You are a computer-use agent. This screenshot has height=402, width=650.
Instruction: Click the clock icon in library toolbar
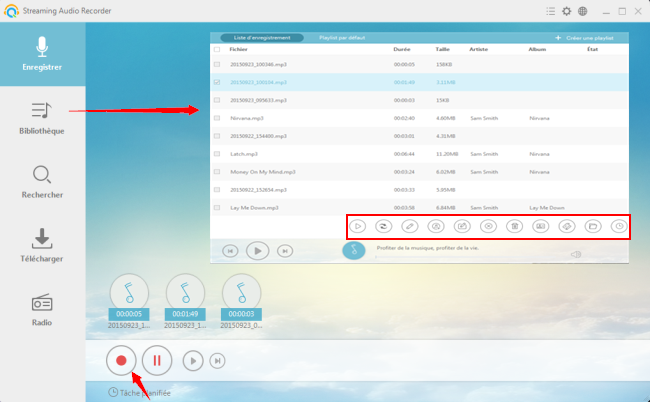pos(619,226)
